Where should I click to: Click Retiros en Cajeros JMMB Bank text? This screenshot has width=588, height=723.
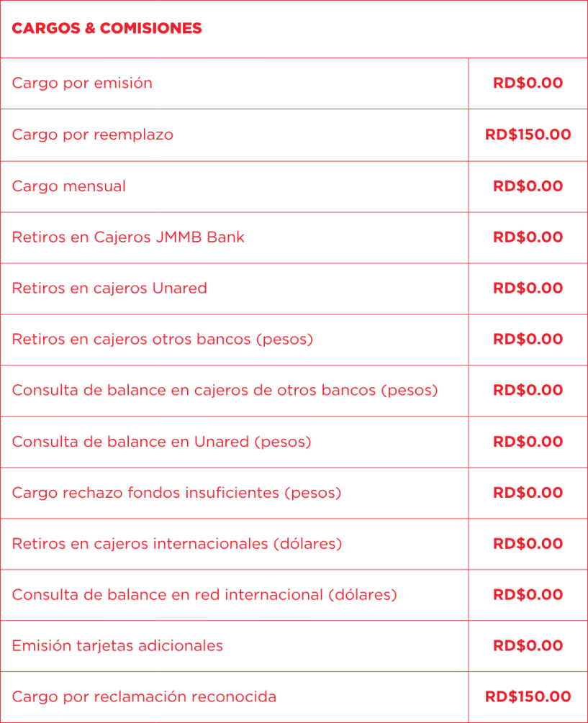(x=128, y=237)
